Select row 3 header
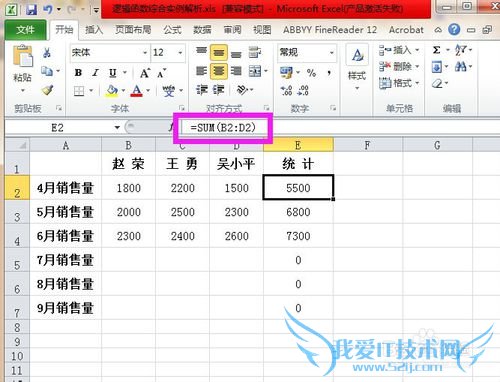The height and width of the screenshot is (382, 500). (17, 212)
